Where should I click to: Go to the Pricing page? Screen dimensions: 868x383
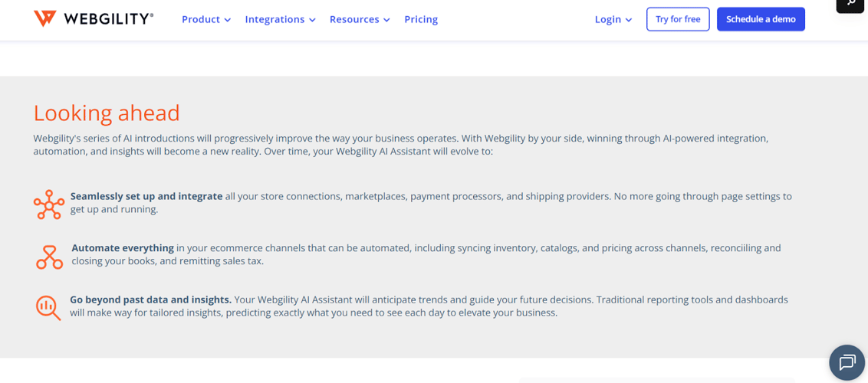[x=421, y=19]
